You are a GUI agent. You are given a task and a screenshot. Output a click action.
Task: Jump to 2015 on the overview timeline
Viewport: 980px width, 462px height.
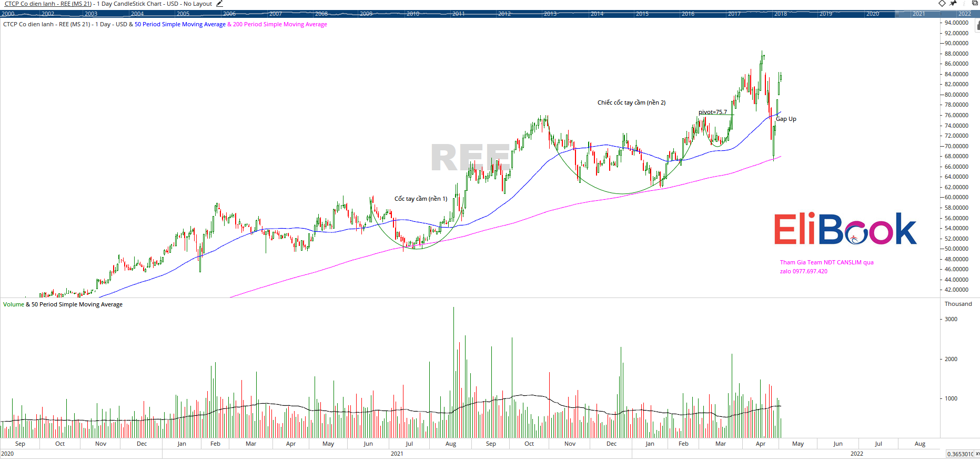(x=642, y=14)
